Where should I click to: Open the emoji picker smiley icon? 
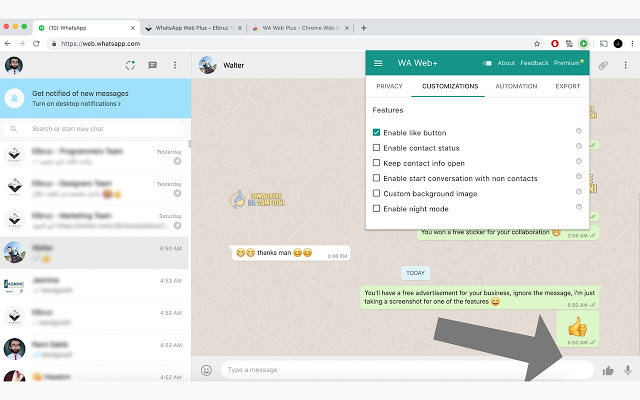(206, 370)
